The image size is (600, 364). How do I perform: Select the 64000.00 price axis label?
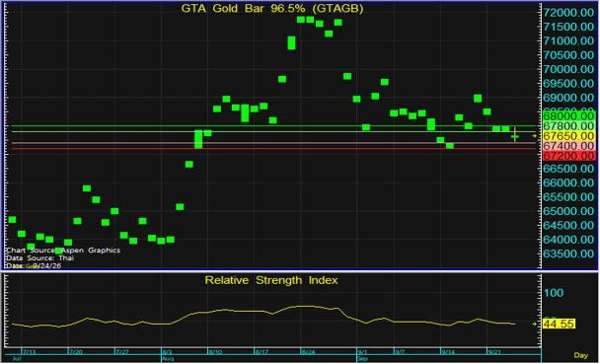pyautogui.click(x=568, y=240)
